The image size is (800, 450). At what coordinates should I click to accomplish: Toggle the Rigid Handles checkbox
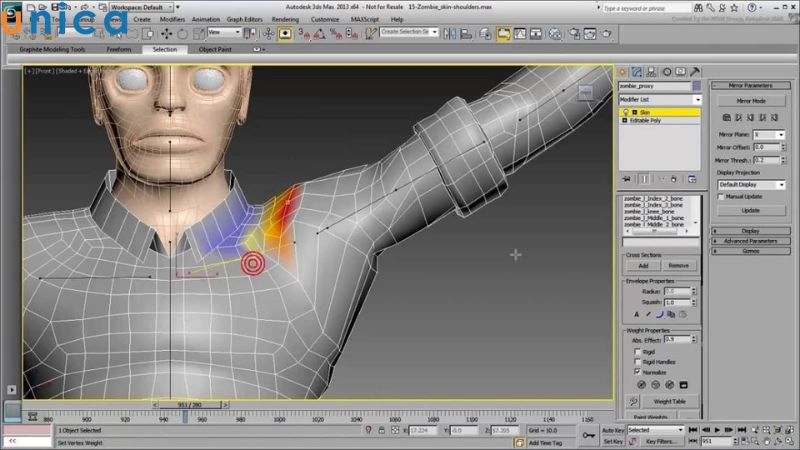[x=638, y=361]
